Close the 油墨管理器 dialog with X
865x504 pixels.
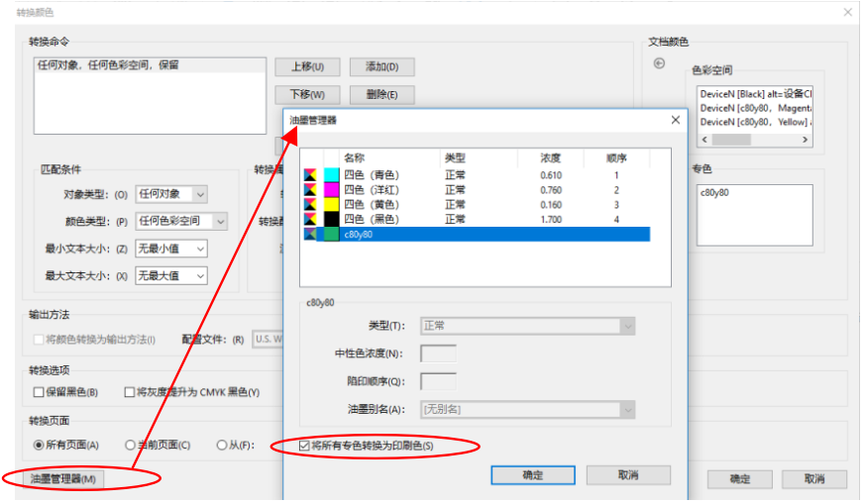[676, 120]
